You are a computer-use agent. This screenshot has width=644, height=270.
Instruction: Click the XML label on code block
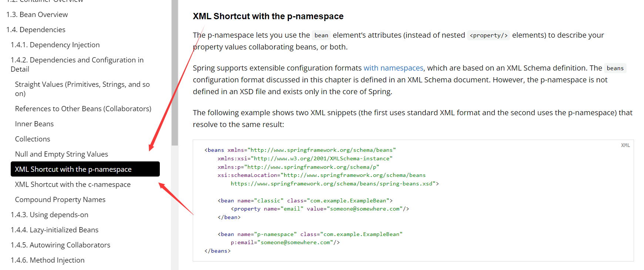coord(625,145)
